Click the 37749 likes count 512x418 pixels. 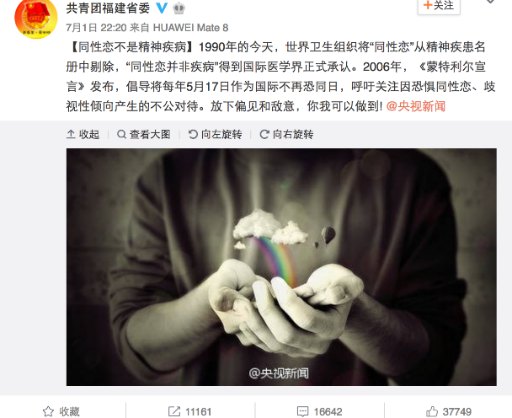point(457,412)
